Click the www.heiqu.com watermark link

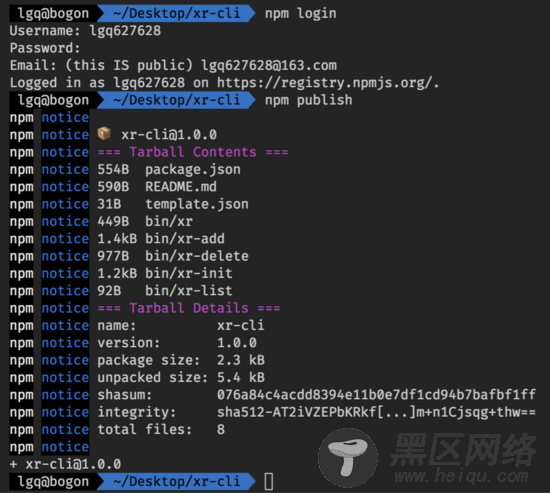[x=462, y=476]
